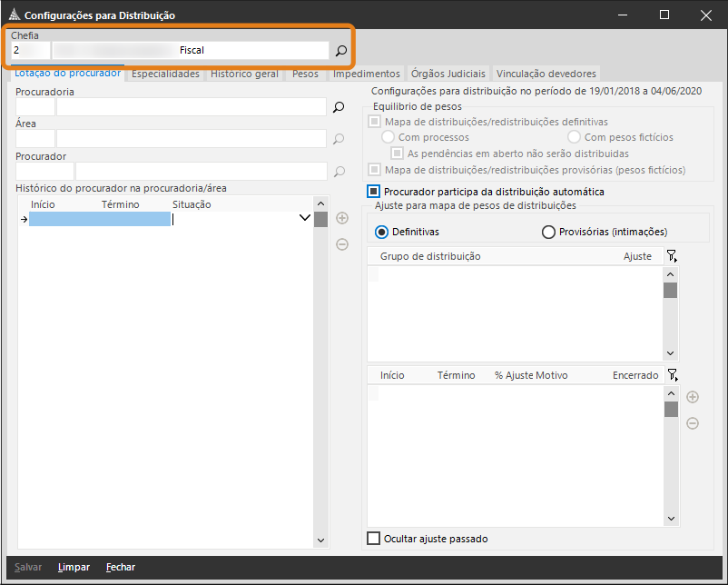
Task: Add adjustment with plus icon near Encerrado grid
Action: coord(692,397)
